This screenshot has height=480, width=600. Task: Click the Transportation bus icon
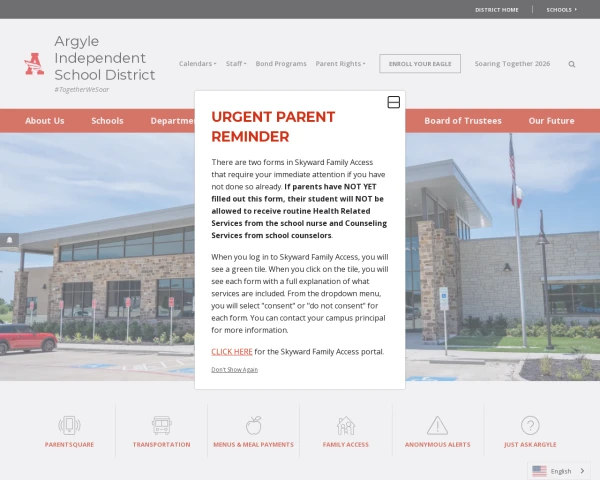pos(161,425)
